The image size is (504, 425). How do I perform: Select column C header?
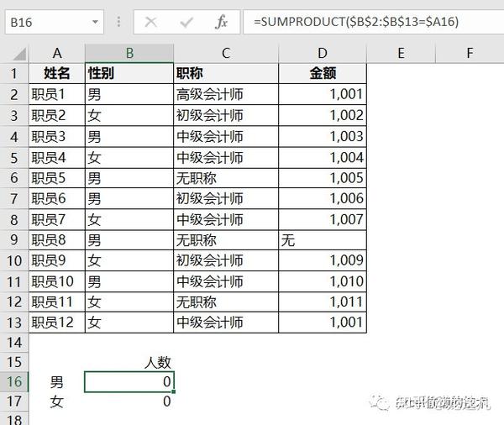(x=226, y=53)
